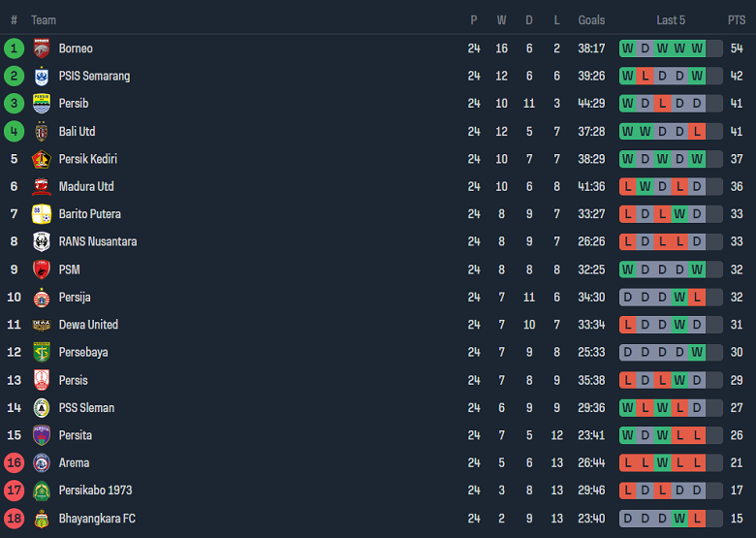This screenshot has width=756, height=538.
Task: Click the PSIS Semarang club crest
Action: click(41, 76)
